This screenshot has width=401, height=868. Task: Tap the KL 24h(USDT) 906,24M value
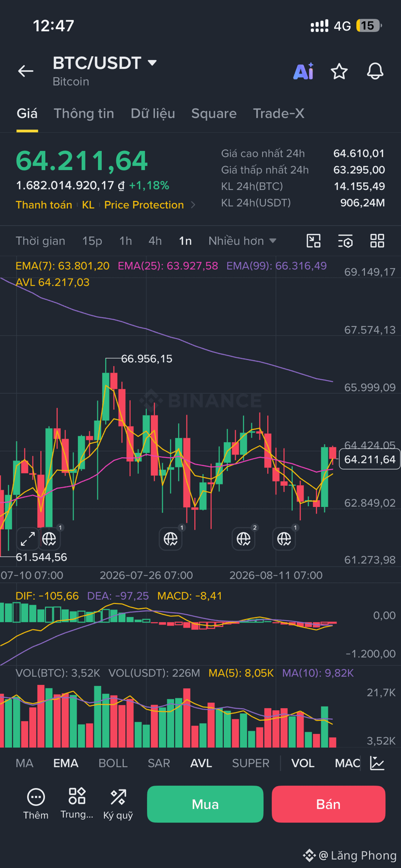tap(363, 202)
